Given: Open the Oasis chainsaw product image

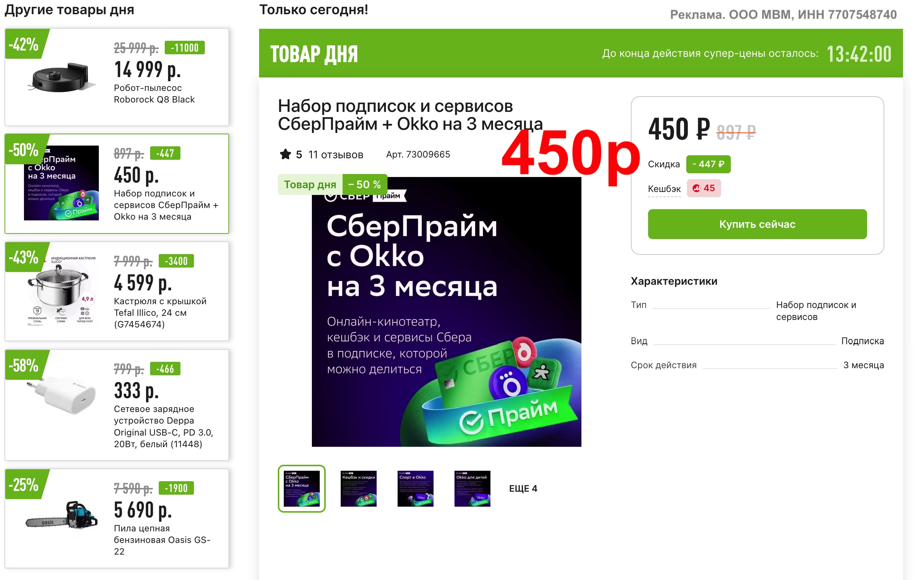Looking at the screenshot, I should point(61,515).
